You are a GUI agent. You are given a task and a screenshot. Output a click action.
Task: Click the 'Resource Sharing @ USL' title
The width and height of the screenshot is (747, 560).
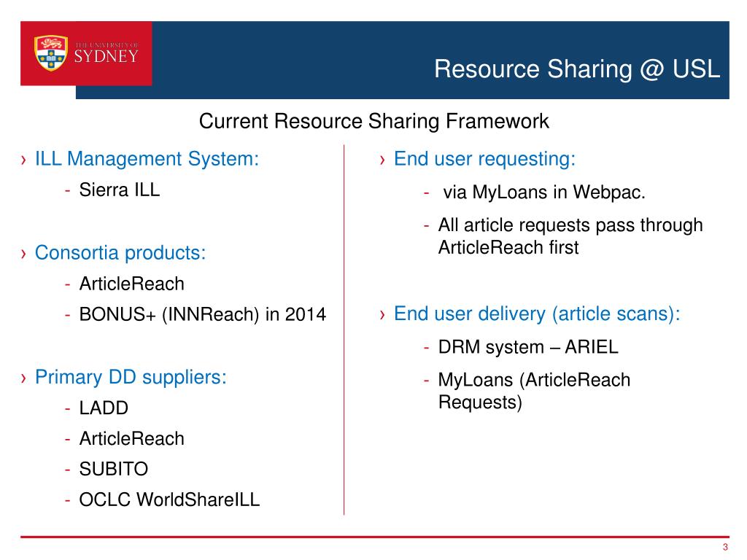(576, 69)
